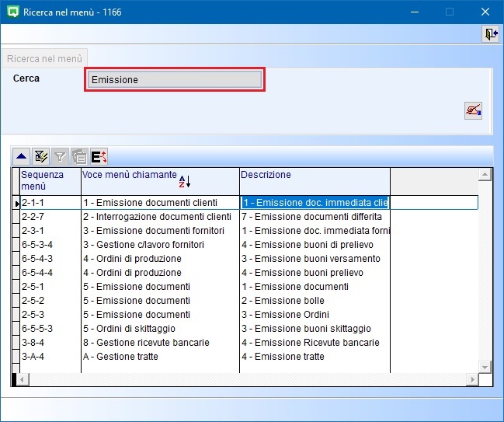Click the app icon in title bar
The image size is (504, 422).
12,12
